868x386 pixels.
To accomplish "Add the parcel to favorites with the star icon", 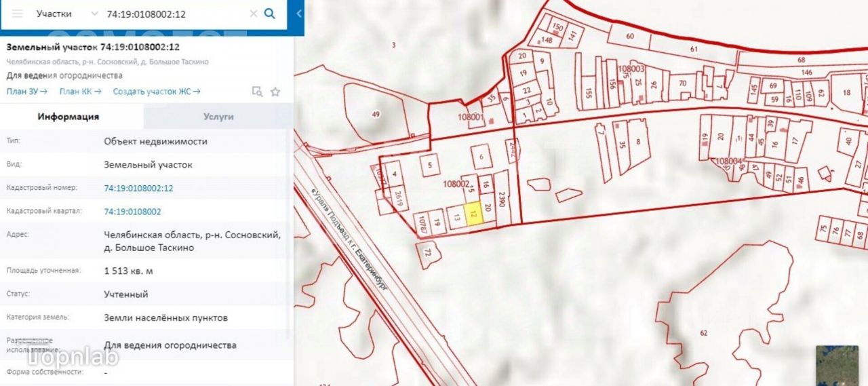I will pyautogui.click(x=275, y=92).
